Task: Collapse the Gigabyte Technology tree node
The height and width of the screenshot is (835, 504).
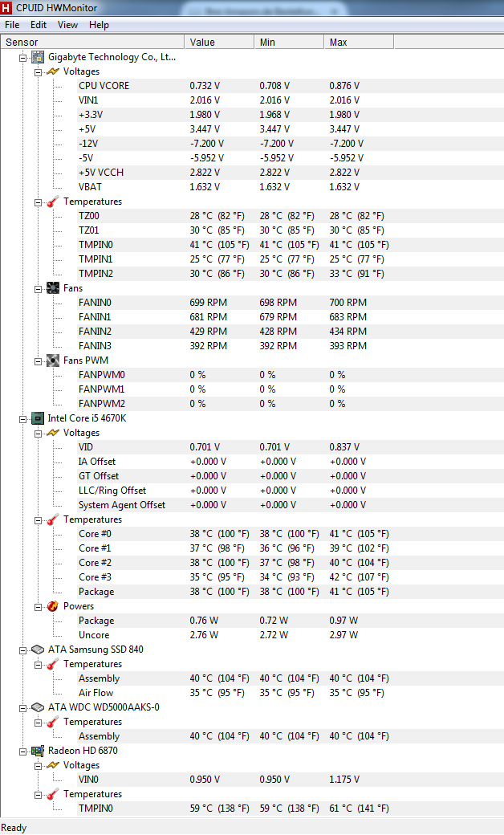Action: (23, 58)
